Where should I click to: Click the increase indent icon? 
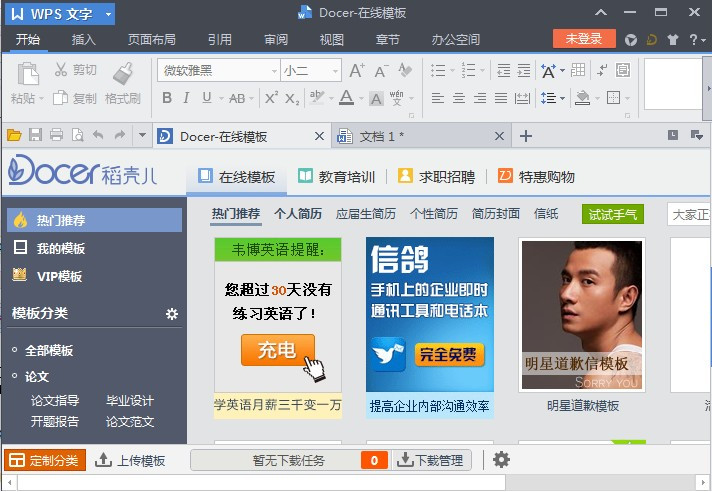pyautogui.click(x=524, y=70)
